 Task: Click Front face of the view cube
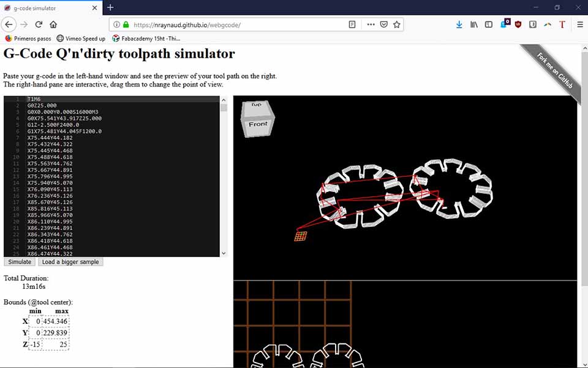[258, 125]
